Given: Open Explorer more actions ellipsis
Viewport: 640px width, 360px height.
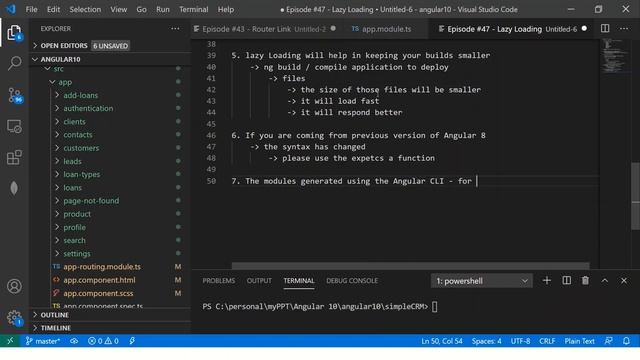Looking at the screenshot, I should coord(175,29).
